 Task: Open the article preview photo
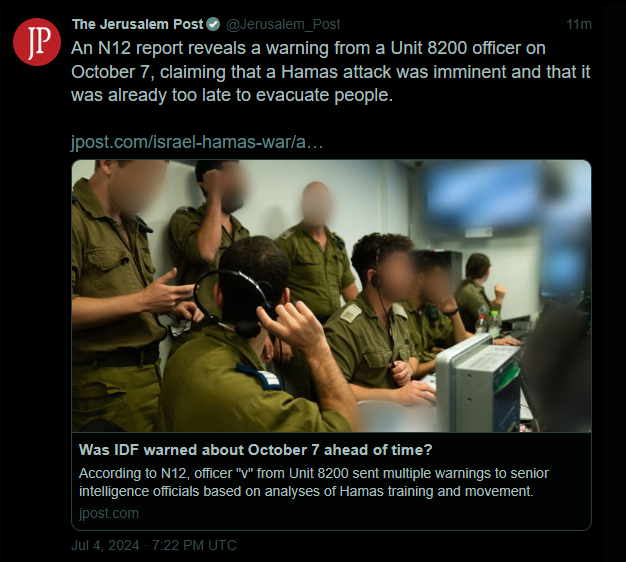pos(331,296)
